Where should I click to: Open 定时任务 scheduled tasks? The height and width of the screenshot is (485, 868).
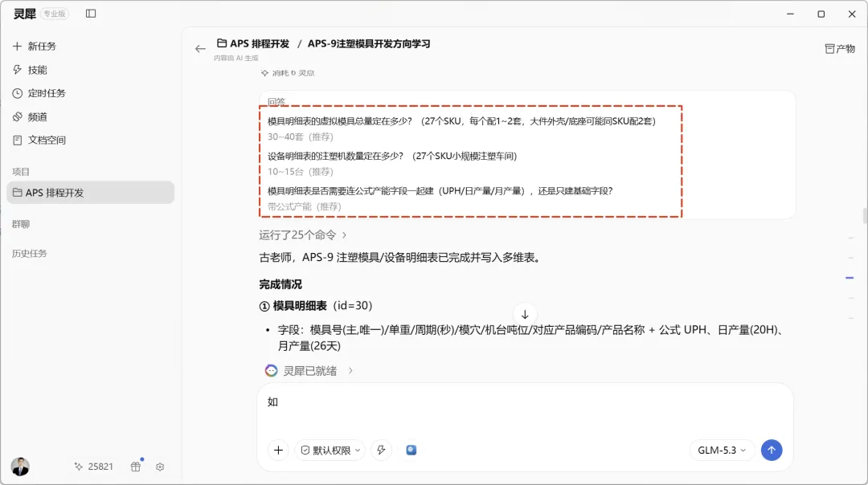39,93
